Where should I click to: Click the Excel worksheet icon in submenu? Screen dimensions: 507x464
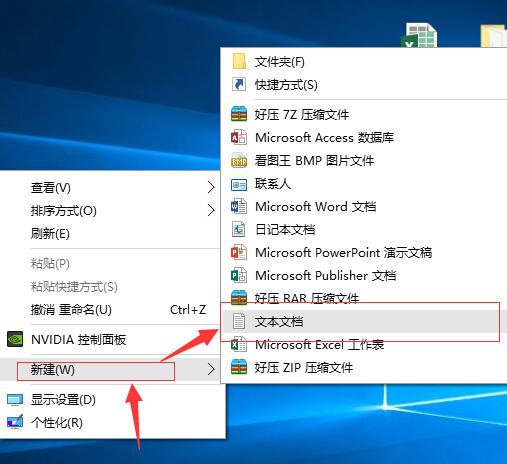239,345
